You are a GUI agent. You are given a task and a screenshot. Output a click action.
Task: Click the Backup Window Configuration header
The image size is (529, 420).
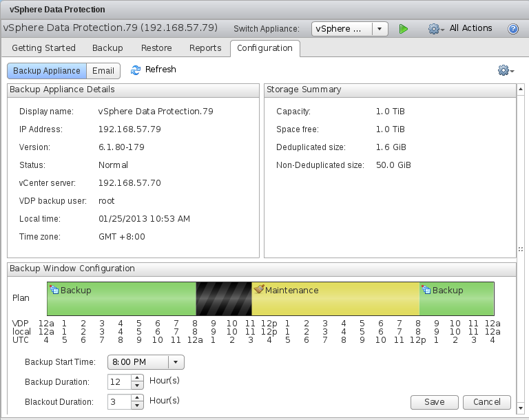(x=262, y=269)
